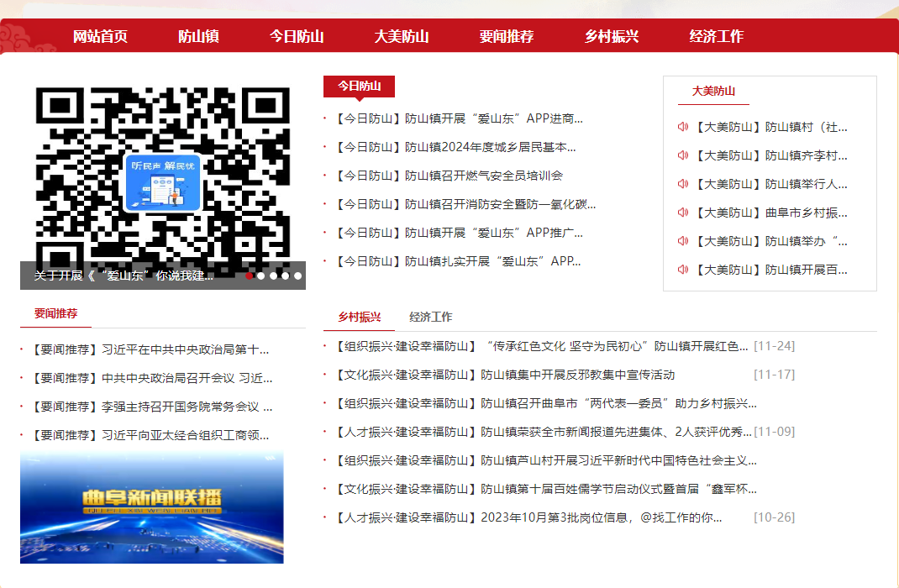The image size is (899, 588).
Task: Open 【大美防山】防山镇举行人... headline
Action: (770, 184)
